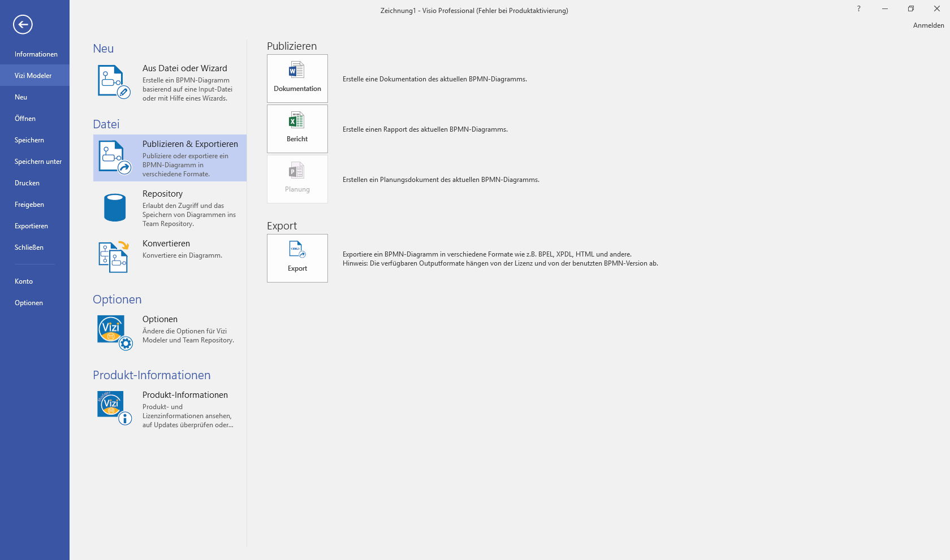Click 'Erstellen ein Planungsdokument' description text
This screenshot has width=950, height=560.
click(441, 180)
